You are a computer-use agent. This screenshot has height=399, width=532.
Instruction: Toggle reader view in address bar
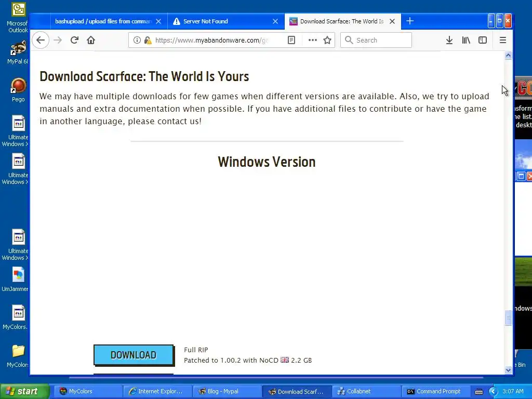coord(291,40)
